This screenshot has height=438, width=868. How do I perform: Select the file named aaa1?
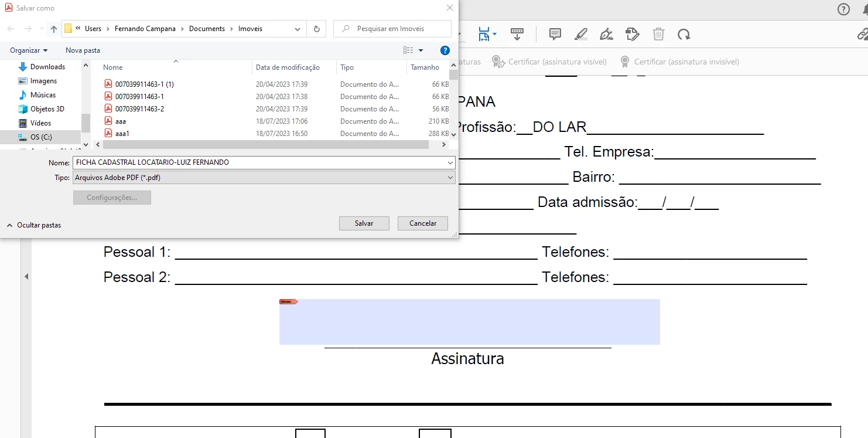(122, 134)
